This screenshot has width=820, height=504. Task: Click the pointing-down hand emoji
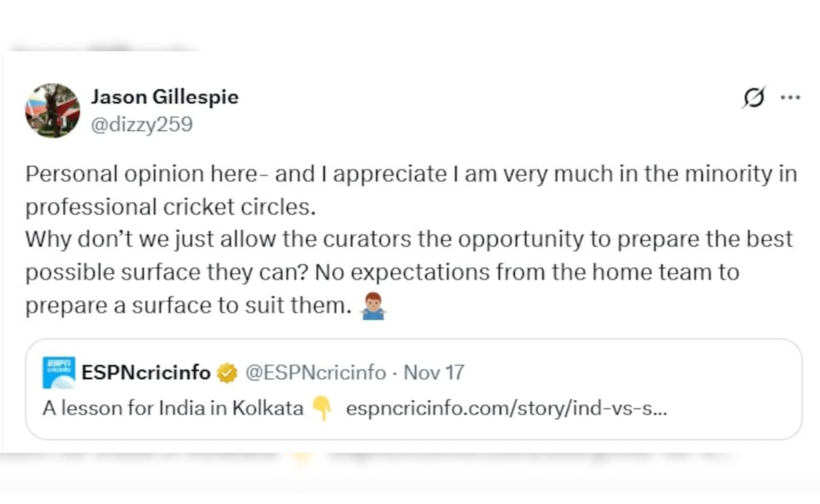(321, 408)
